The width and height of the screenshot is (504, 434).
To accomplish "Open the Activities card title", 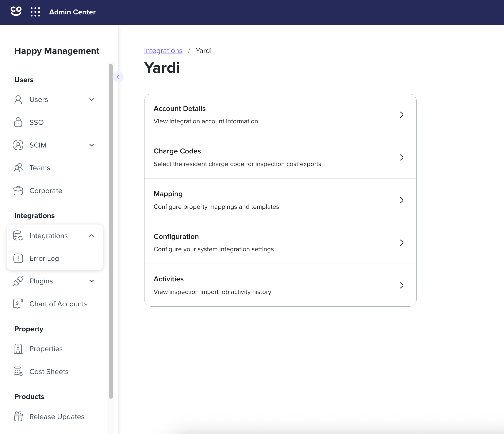I will tap(169, 279).
